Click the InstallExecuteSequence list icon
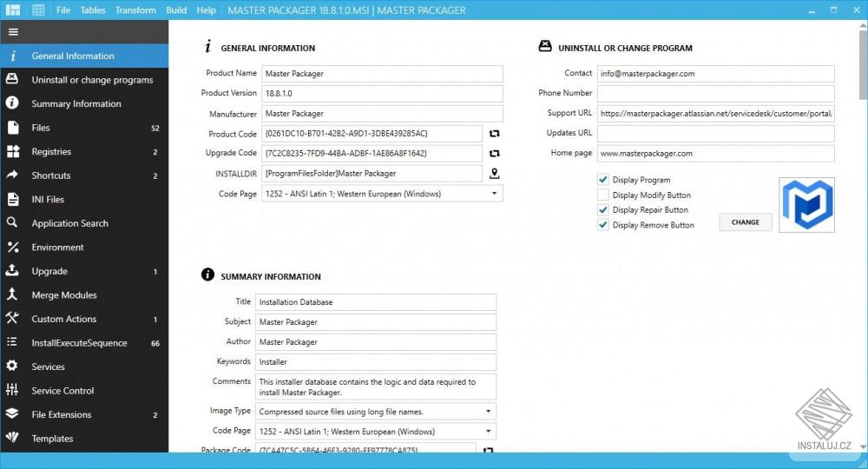The height and width of the screenshot is (469, 868). [12, 342]
